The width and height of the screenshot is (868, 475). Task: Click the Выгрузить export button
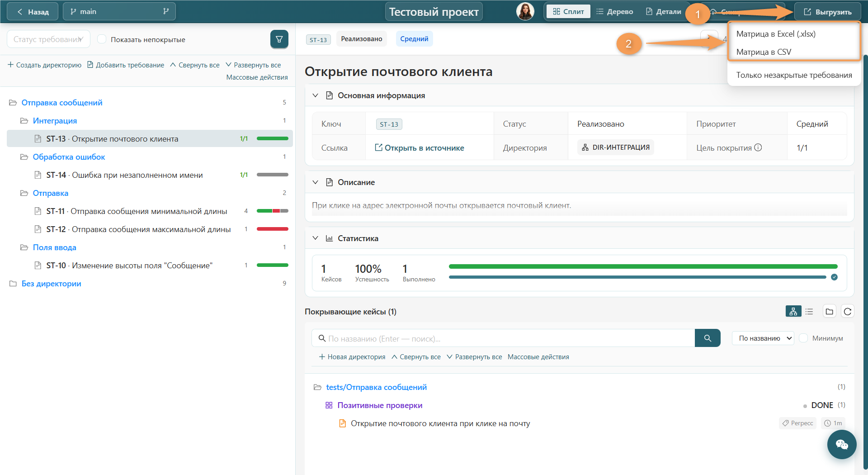(x=828, y=12)
